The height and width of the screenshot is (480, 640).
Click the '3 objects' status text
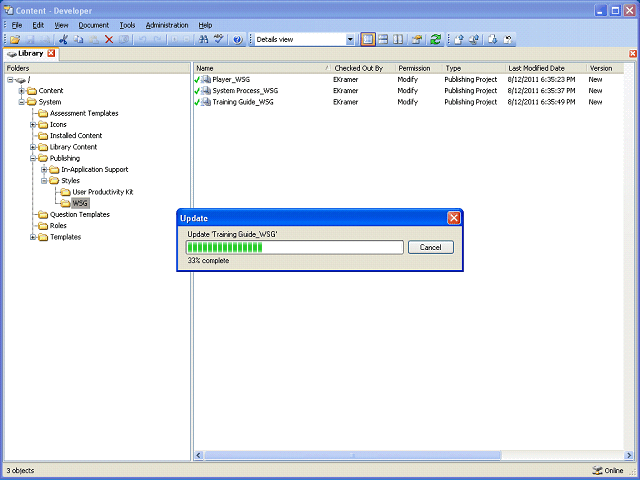(x=20, y=471)
